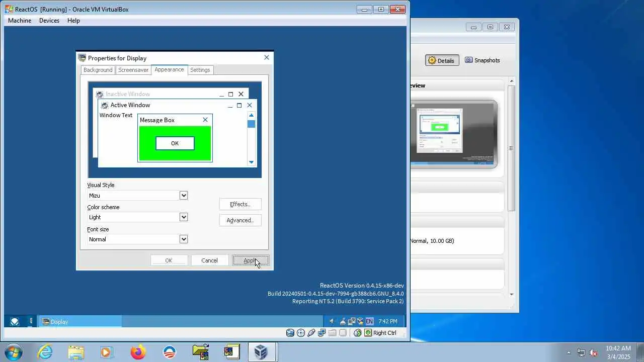Viewport: 644px width, 362px height.
Task: Click the ReactOS tray volume speaker icon
Action: tap(332, 322)
